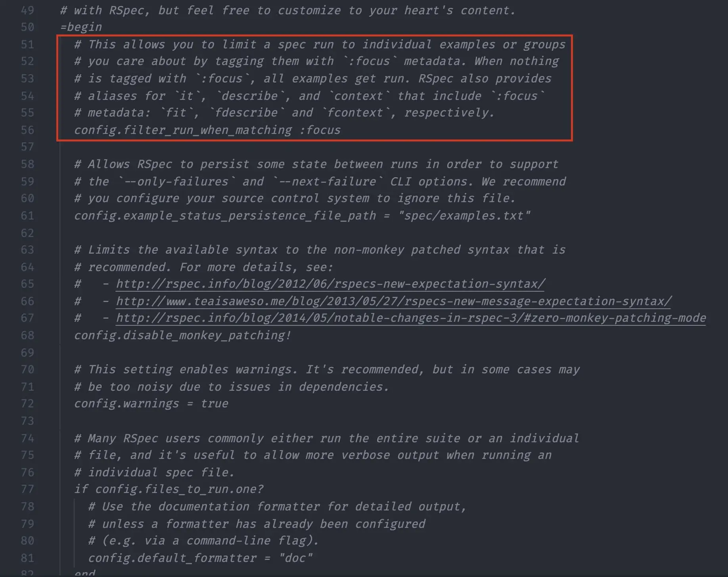Screen dimensions: 728x577
Task: Click gutter line number 61
Action: [27, 216]
